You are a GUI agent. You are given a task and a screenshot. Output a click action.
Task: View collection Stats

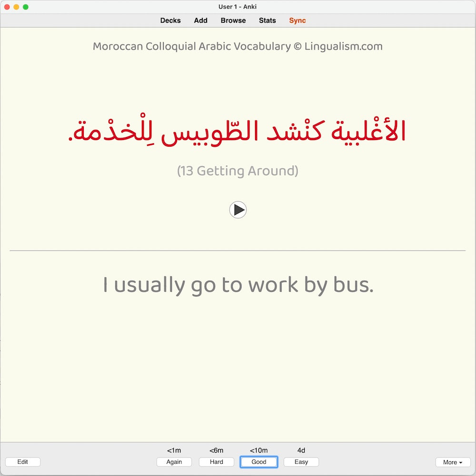[267, 20]
